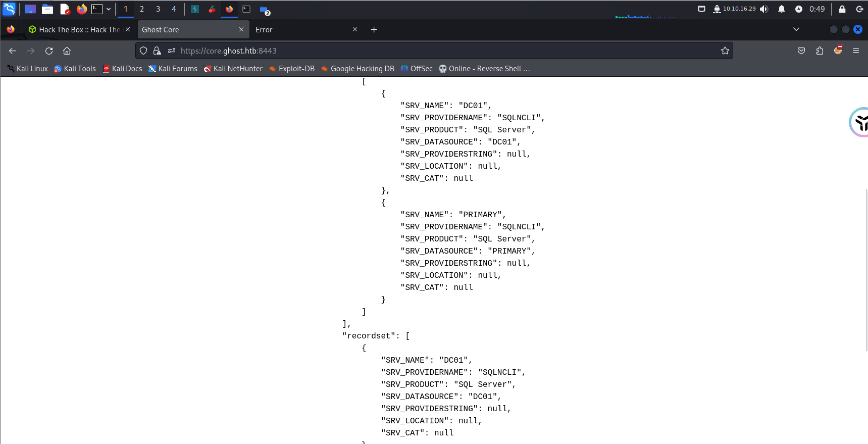868x444 pixels.
Task: Switch to workspace 3
Action: [158, 9]
